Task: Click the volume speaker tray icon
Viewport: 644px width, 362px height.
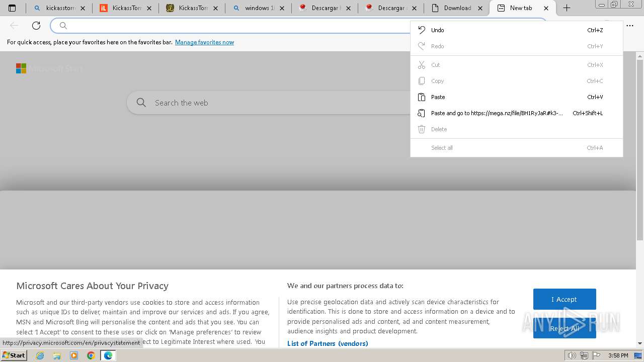Action: (572, 355)
